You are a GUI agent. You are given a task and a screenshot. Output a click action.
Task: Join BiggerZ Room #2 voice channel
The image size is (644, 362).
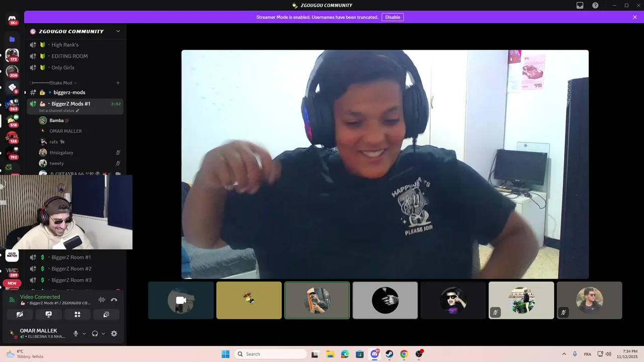click(x=75, y=269)
